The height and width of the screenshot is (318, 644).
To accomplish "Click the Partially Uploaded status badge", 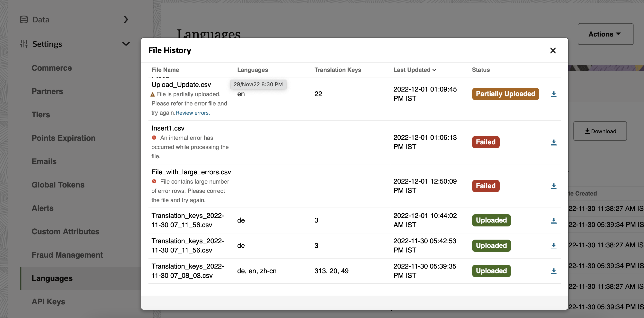I will click(x=505, y=94).
